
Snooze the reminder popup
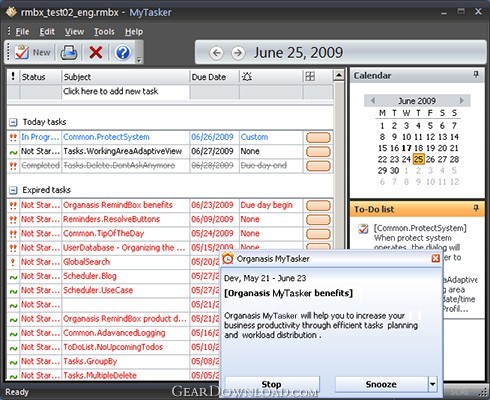click(381, 384)
